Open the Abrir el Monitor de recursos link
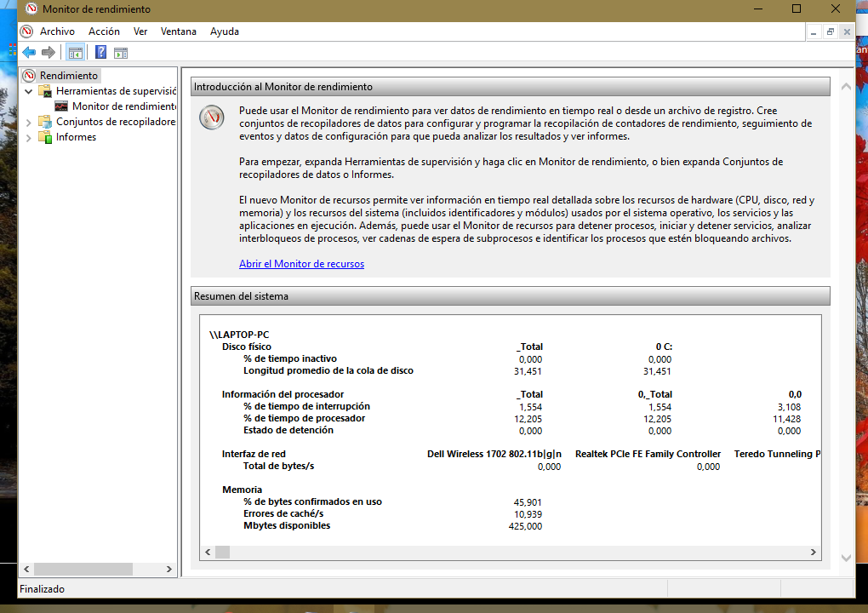The image size is (868, 613). [x=302, y=264]
